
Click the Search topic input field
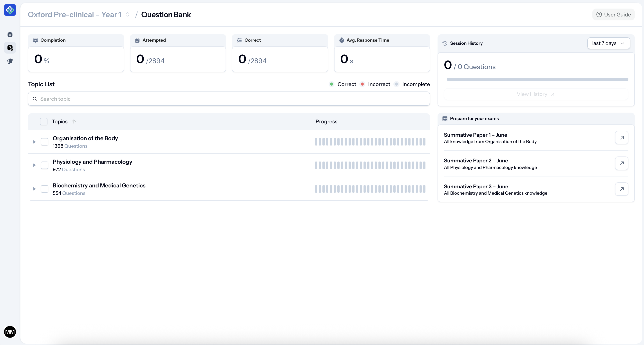click(229, 99)
